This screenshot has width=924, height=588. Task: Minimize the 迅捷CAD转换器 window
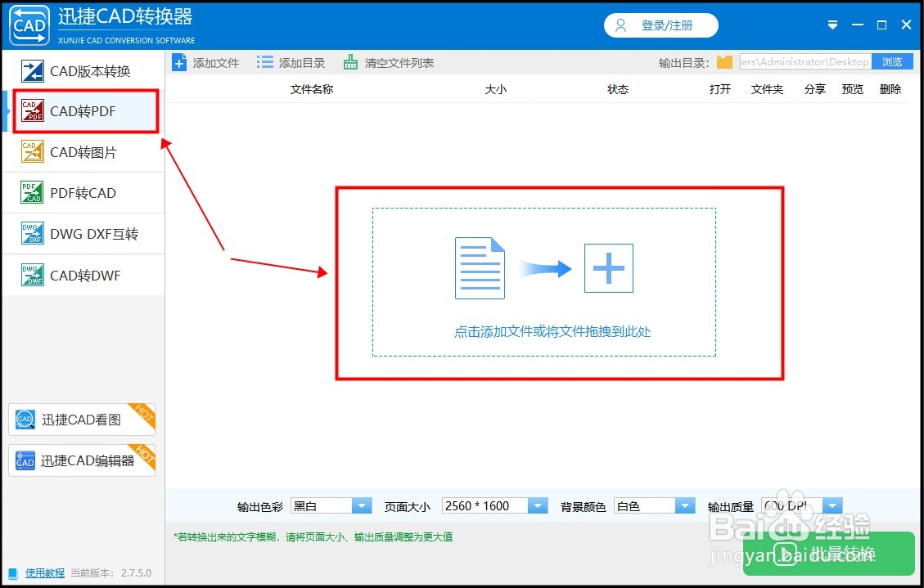coord(858,25)
